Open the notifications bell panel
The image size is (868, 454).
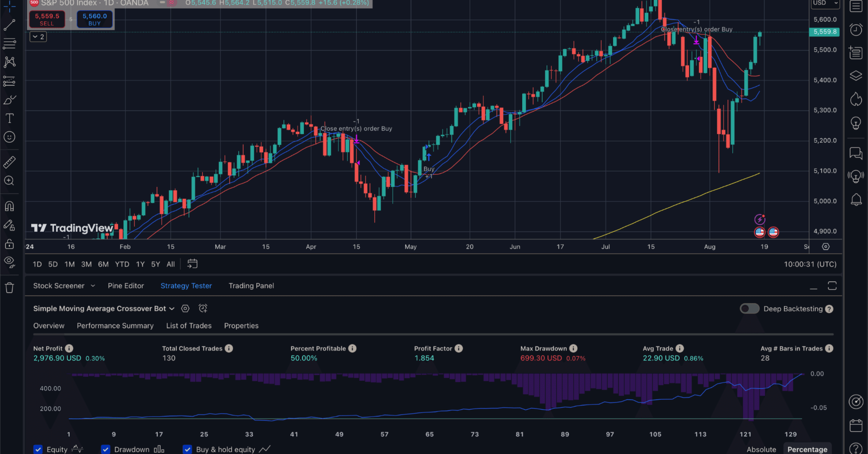pyautogui.click(x=856, y=200)
